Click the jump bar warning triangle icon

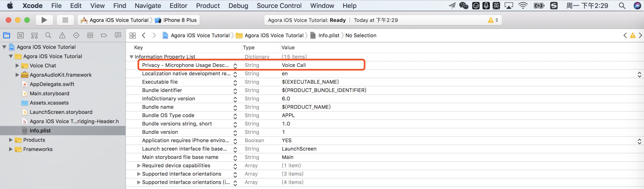633,36
